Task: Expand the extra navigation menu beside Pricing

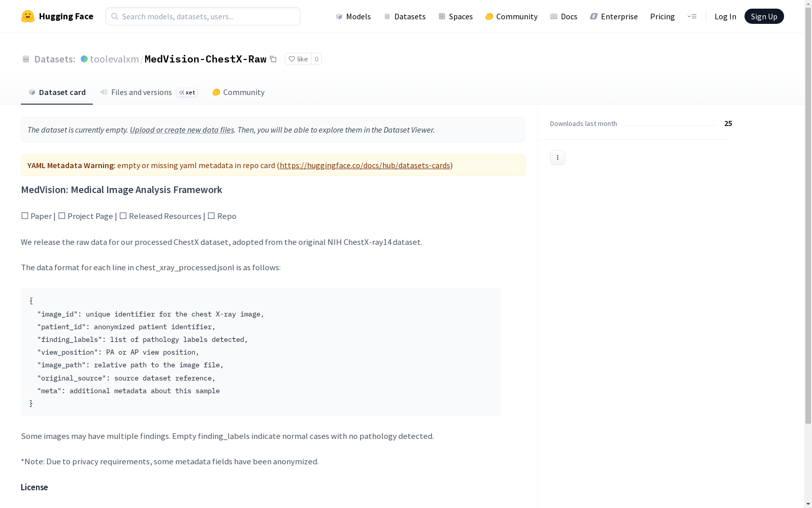Action: [692, 16]
